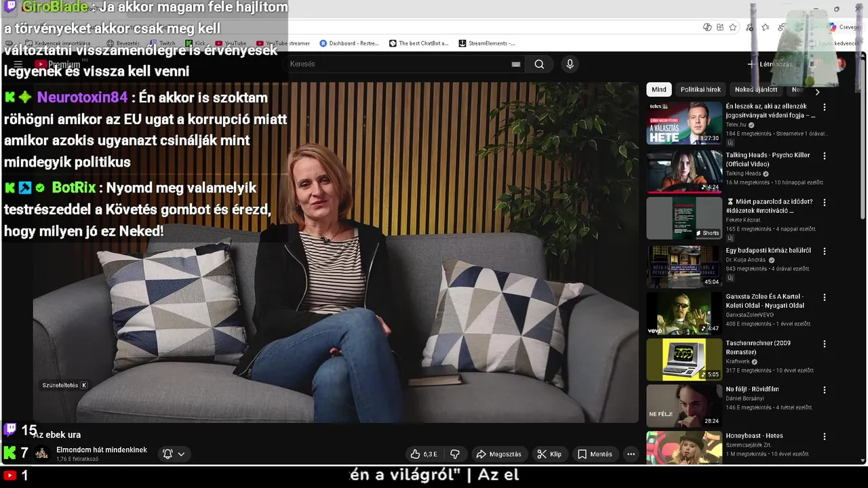The height and width of the screenshot is (488, 868).
Task: Open options menu for Ne félj! Rövidfilm
Action: [825, 390]
